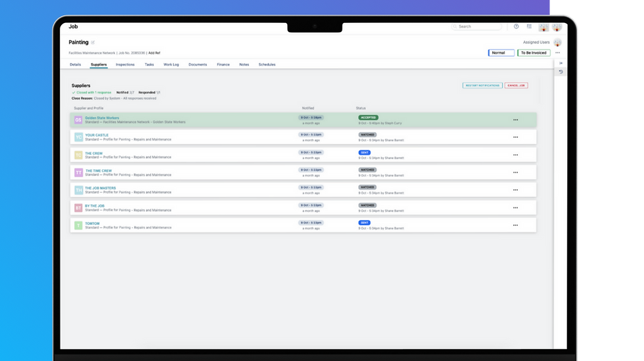Click the Assigned Users avatar
The image size is (644, 361).
pyautogui.click(x=557, y=42)
